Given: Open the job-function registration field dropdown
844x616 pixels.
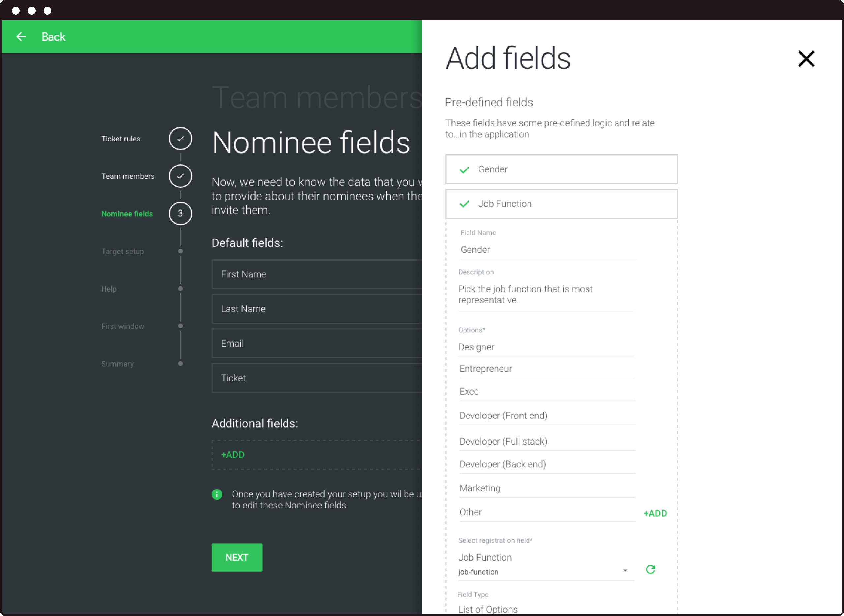Looking at the screenshot, I should tap(626, 571).
